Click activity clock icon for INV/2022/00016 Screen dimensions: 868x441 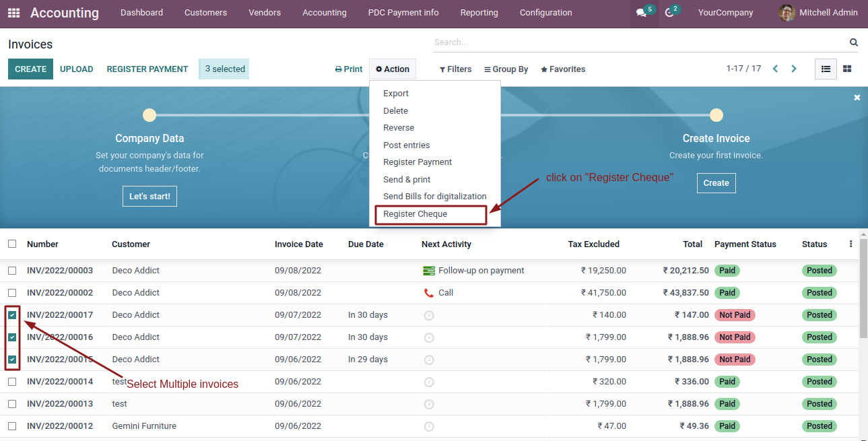coord(429,337)
